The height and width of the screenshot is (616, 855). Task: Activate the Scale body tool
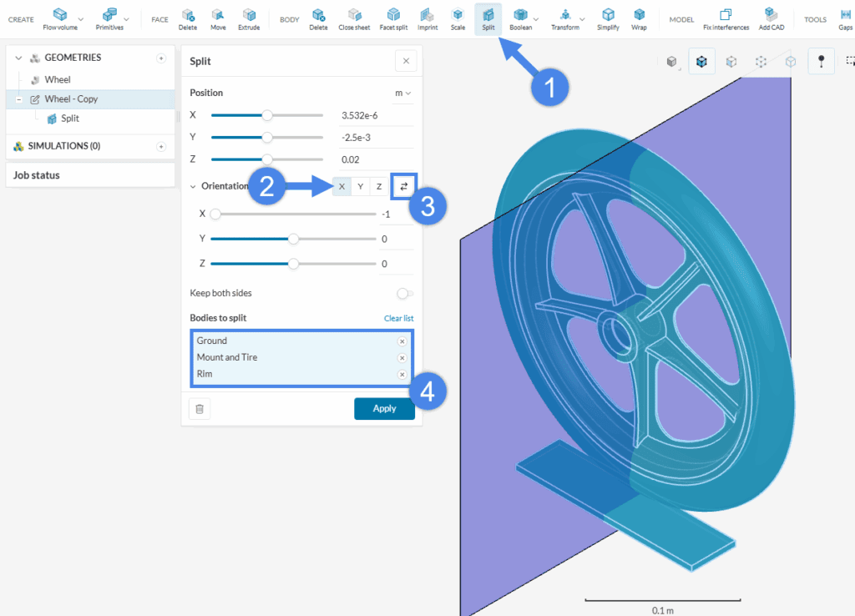[x=458, y=15]
